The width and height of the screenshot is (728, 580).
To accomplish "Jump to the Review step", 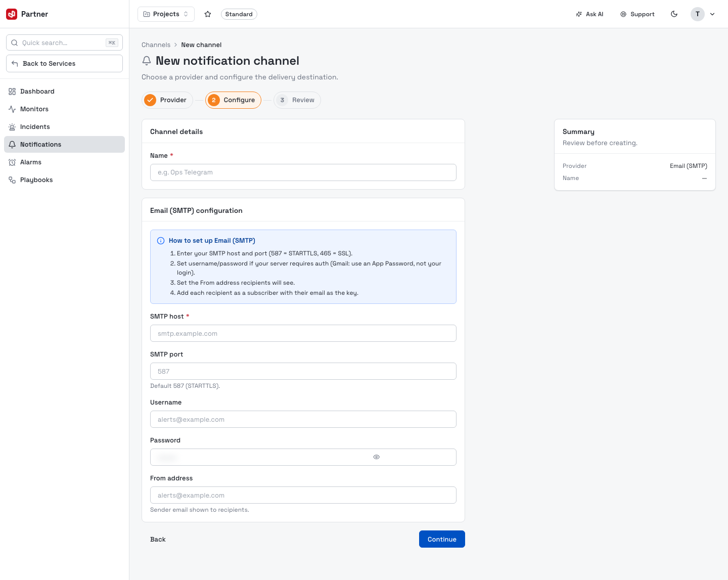I will tap(297, 100).
